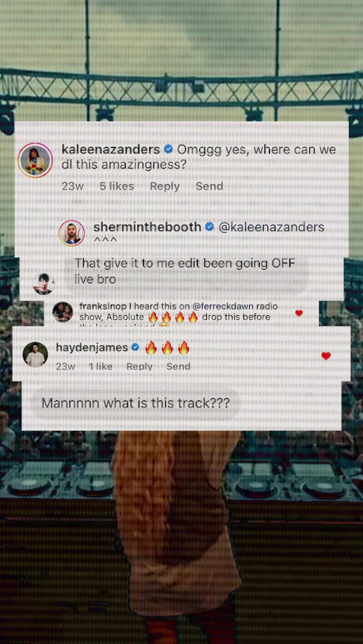Open sherminthebooth's avatar
The height and width of the screenshot is (644, 363).
(72, 233)
